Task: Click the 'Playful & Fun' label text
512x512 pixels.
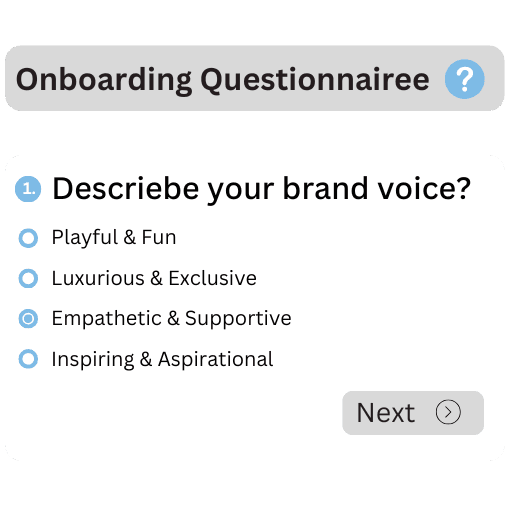Action: point(114,238)
